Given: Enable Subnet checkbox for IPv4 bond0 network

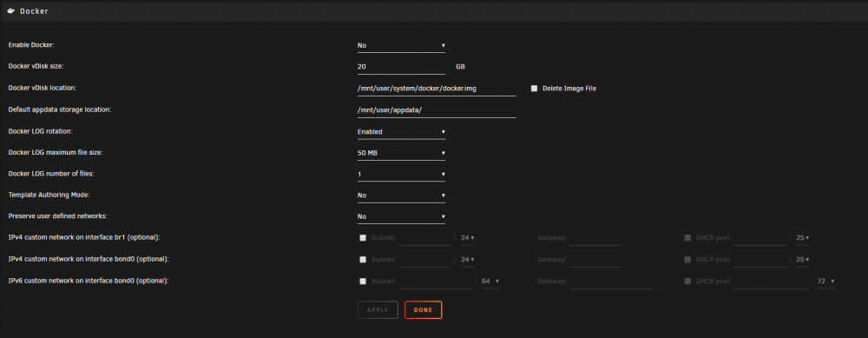Looking at the screenshot, I should point(363,259).
